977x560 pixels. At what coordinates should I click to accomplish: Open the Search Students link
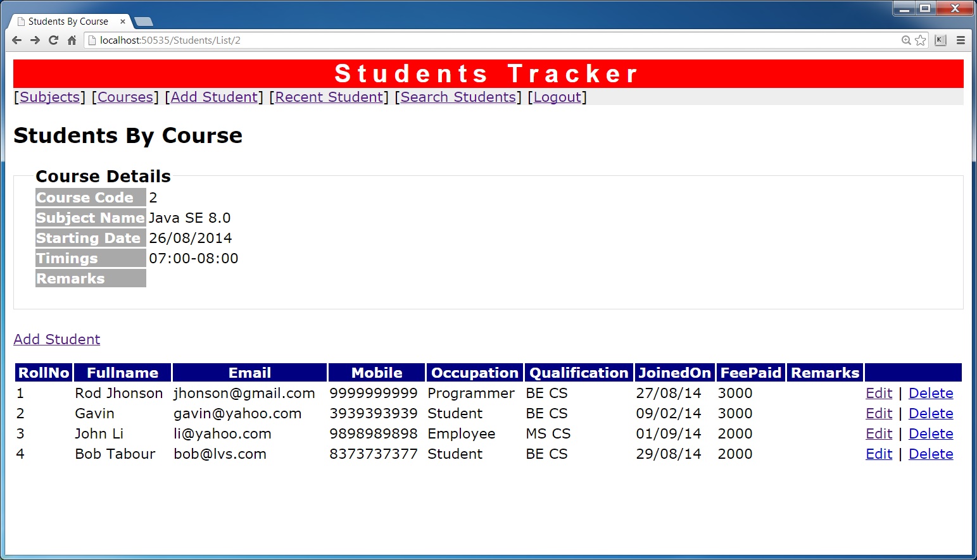458,97
